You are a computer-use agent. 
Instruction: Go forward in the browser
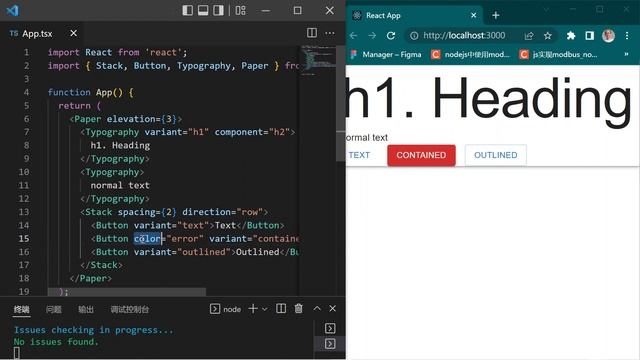click(x=372, y=36)
